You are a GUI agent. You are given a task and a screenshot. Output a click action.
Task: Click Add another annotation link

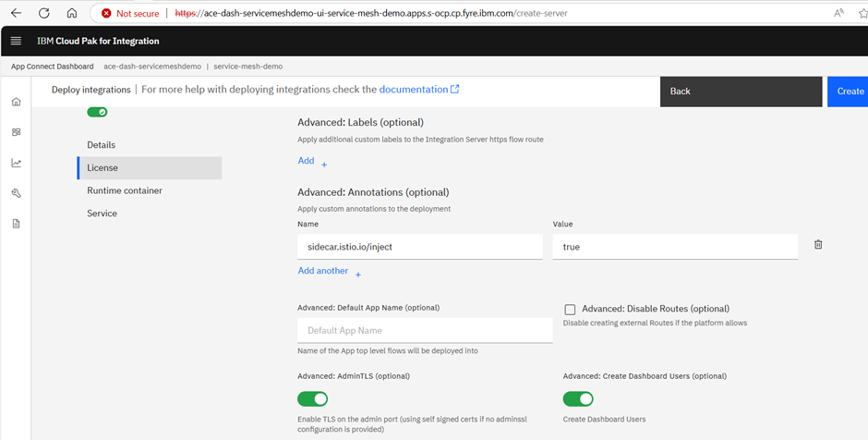coord(323,271)
